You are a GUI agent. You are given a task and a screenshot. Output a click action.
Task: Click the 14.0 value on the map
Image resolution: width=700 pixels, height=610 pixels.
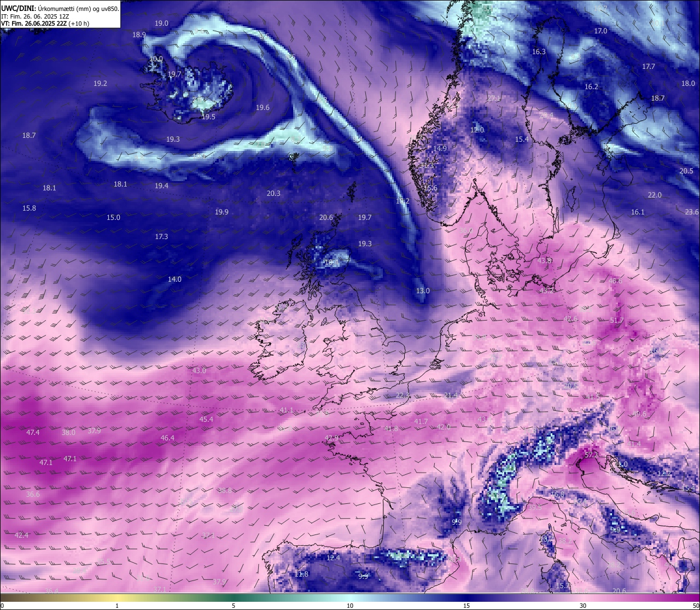point(174,279)
